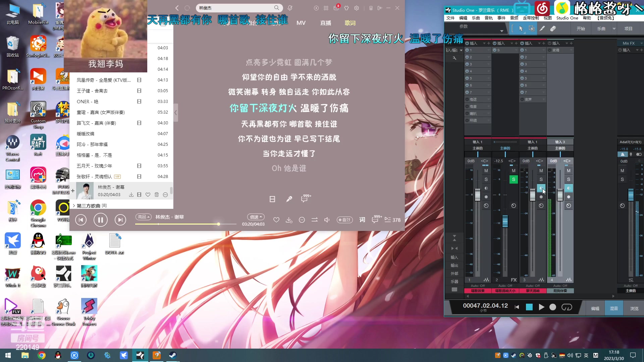Favorite the current song with bottom bar heart icon

tap(276, 220)
